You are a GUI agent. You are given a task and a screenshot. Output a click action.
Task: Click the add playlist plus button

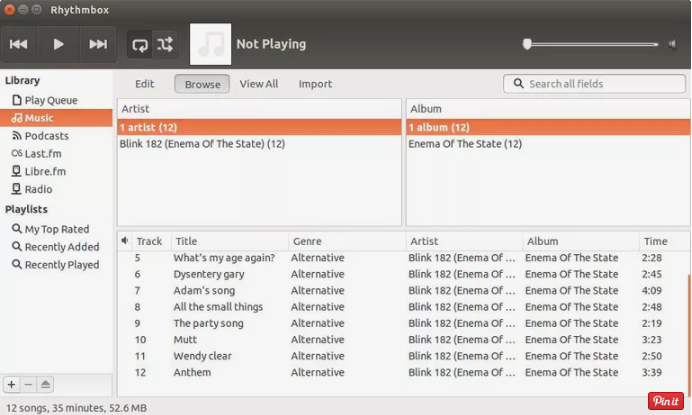coord(11,385)
